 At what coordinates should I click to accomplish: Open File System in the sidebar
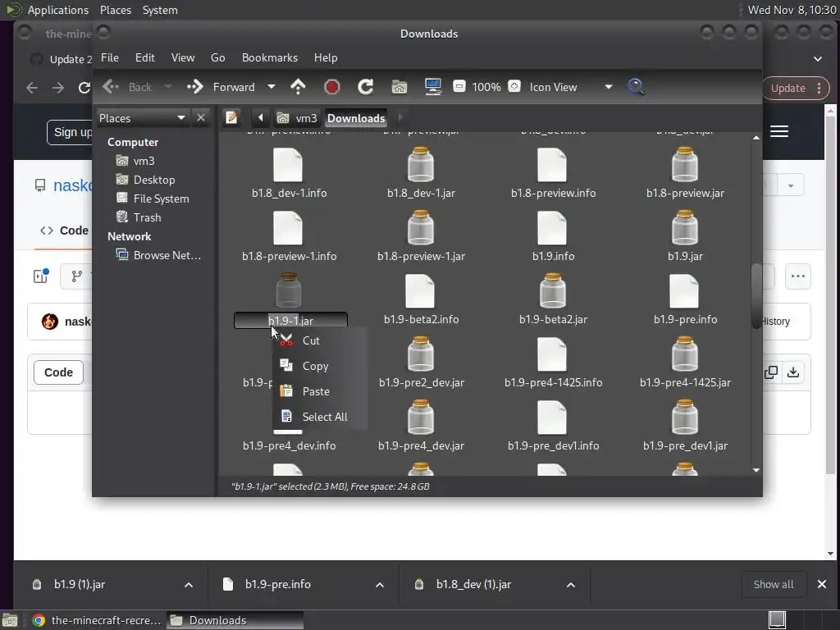point(161,199)
